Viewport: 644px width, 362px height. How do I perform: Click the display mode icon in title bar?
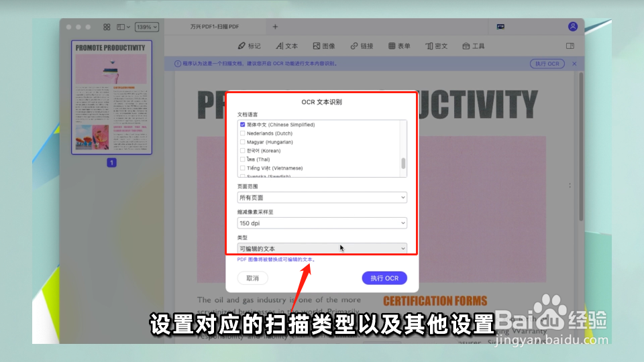click(x=500, y=27)
